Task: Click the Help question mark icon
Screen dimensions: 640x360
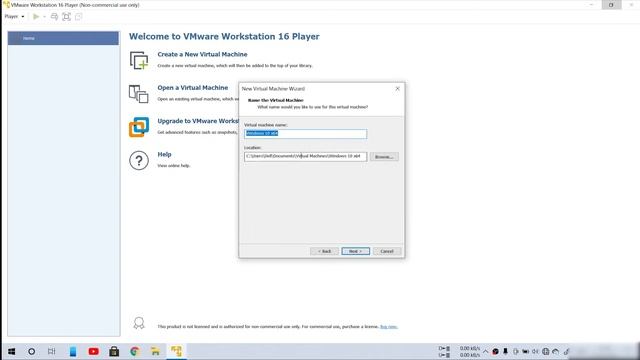Action: tap(139, 160)
